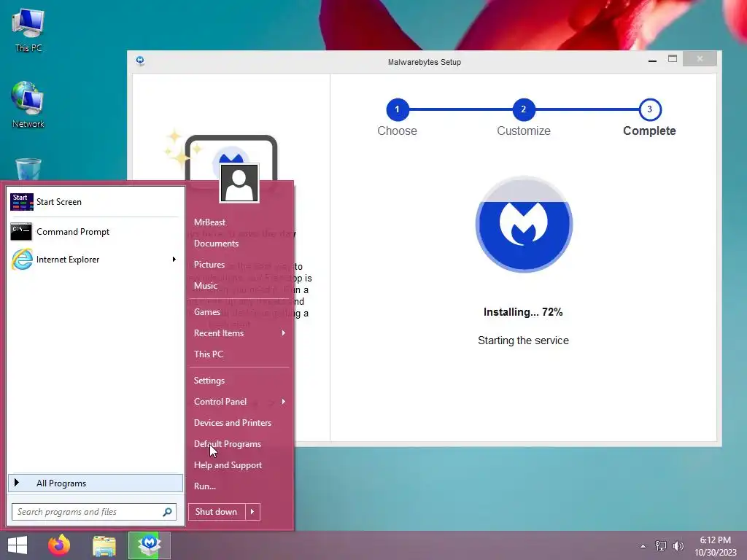
Task: Click the search magnifier icon
Action: click(x=167, y=512)
